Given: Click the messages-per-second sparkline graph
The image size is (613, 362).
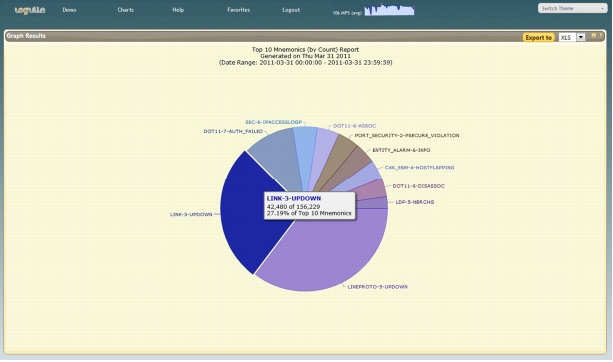Looking at the screenshot, I should coord(389,10).
